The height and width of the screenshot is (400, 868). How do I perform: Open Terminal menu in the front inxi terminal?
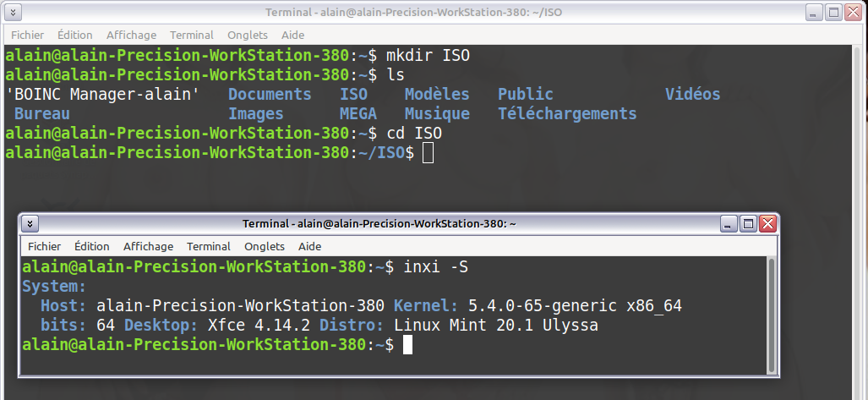(209, 246)
